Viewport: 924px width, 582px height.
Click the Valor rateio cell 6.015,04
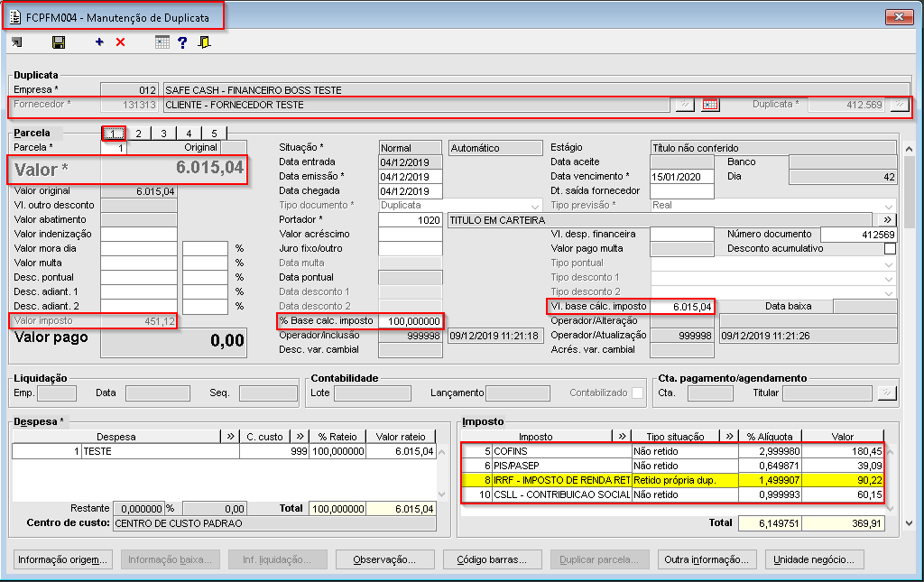pos(401,451)
